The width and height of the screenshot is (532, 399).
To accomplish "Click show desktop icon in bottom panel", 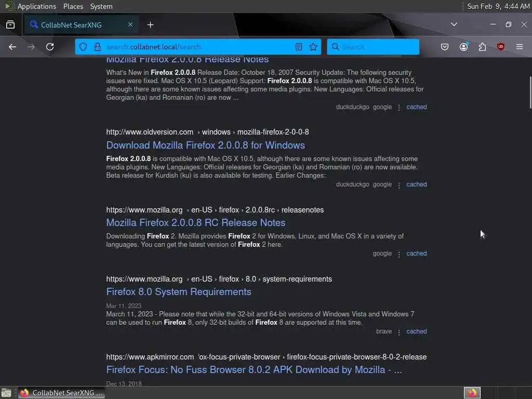I will pyautogui.click(x=6, y=393).
